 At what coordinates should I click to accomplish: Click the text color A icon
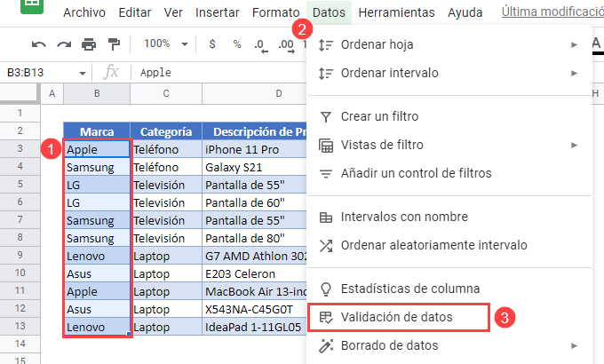(596, 44)
